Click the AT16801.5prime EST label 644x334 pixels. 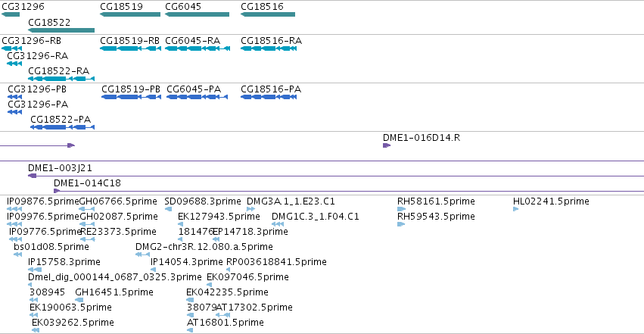pos(225,322)
